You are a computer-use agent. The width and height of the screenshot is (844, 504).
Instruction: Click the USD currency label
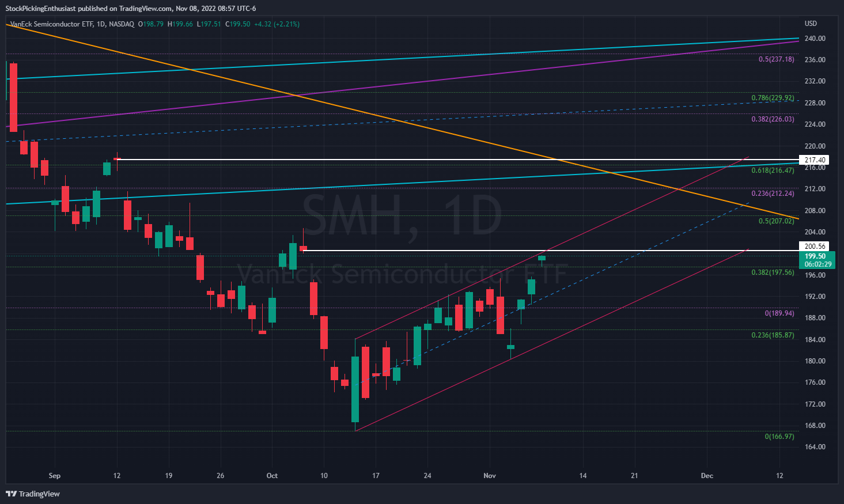[x=811, y=24]
